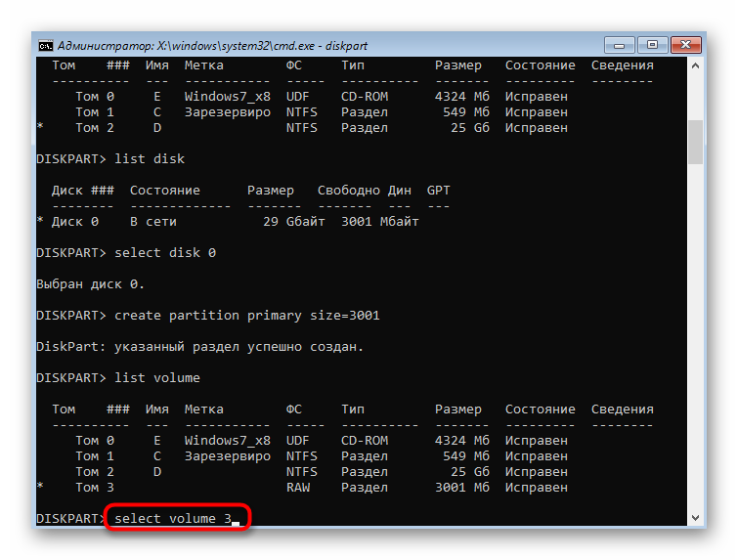This screenshot has height=560, width=738.
Task: Click the 'GPT' column header
Action: [x=438, y=191]
